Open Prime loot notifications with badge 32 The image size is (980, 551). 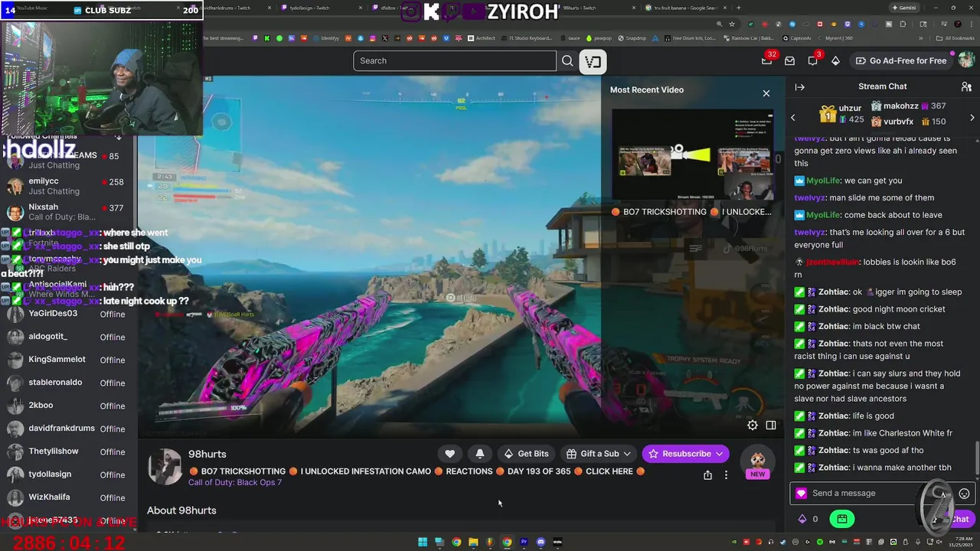(767, 60)
